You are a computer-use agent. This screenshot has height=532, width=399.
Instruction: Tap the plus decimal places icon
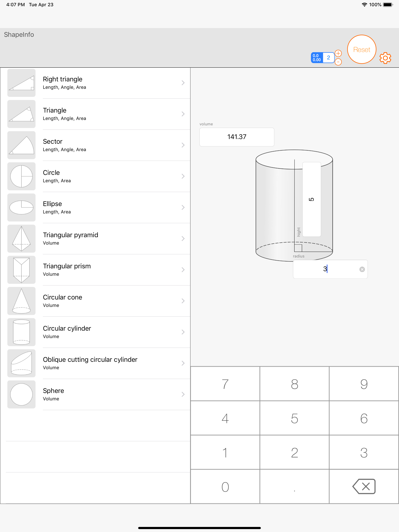tap(338, 53)
